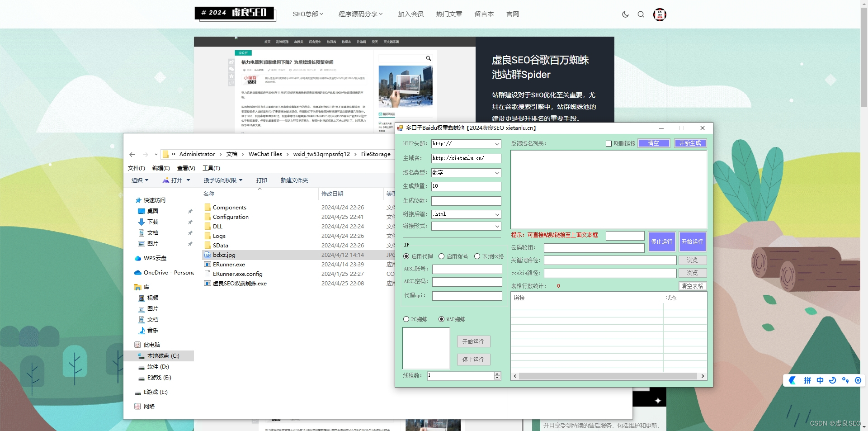Go back in File Explorer
The image size is (868, 431).
(x=132, y=154)
